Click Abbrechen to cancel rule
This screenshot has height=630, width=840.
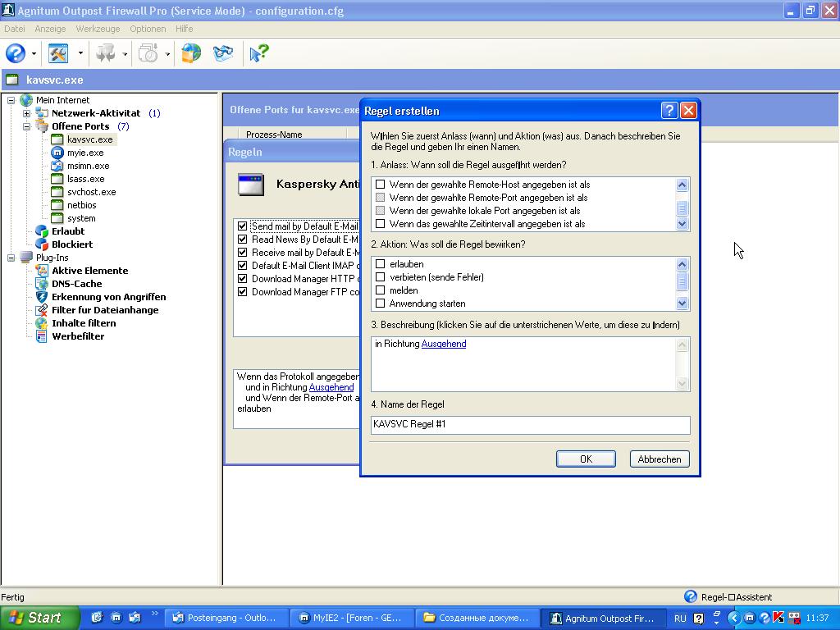(x=660, y=459)
